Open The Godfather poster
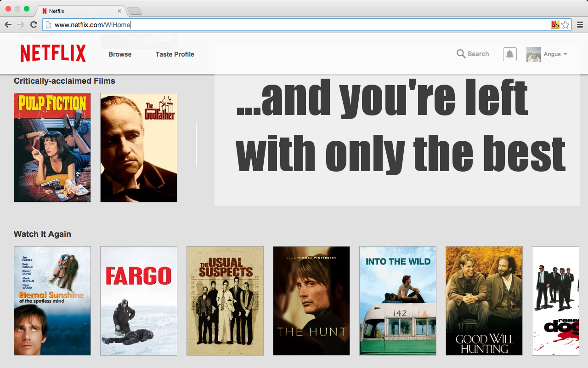Image resolution: width=588 pixels, height=368 pixels. 139,148
